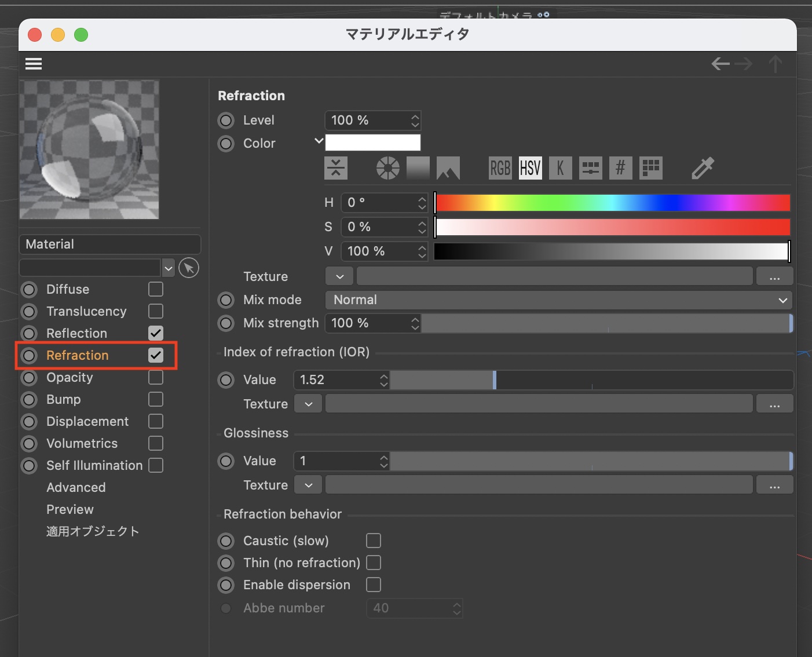Viewport: 812px width, 657px height.
Task: Pick a color with the eyedropper tool
Action: tap(703, 169)
